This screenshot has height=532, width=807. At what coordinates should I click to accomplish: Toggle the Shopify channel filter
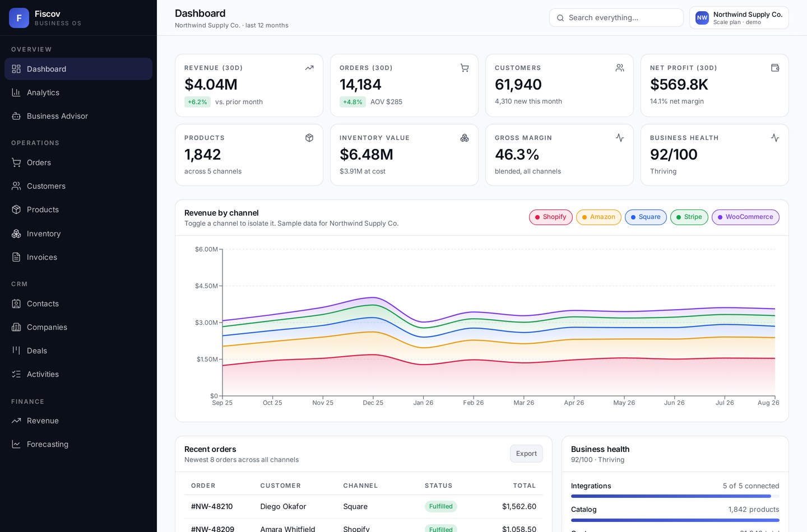tap(551, 217)
